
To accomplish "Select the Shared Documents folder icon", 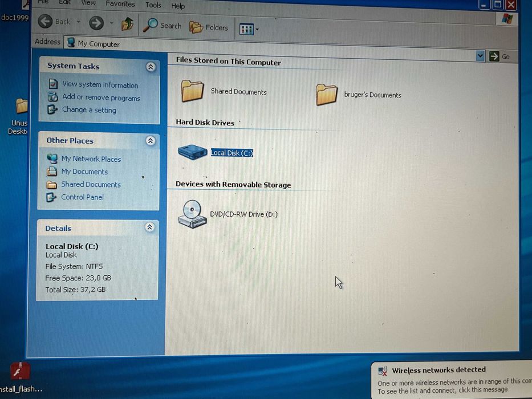I will coord(192,90).
